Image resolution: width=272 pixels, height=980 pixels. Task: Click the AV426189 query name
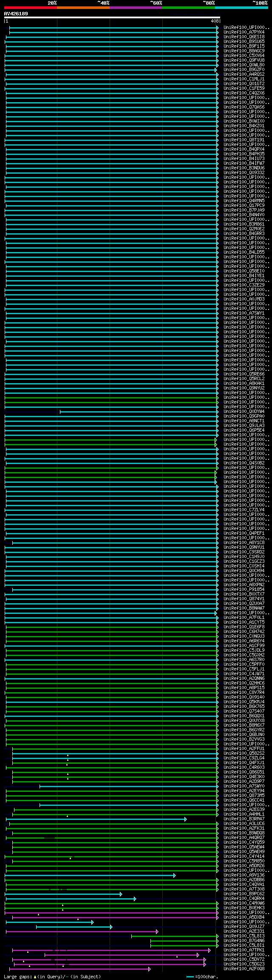pos(16,14)
